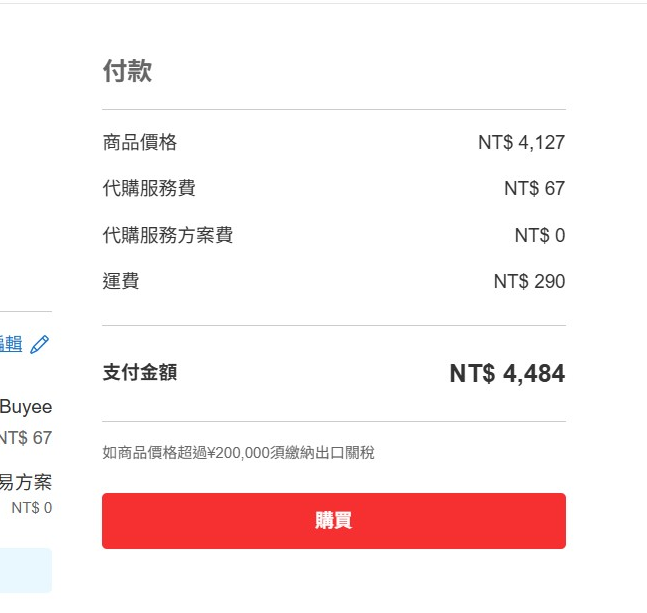This screenshot has height=613, width=647.
Task: Click the blue pencil edit icon
Action: (40, 344)
